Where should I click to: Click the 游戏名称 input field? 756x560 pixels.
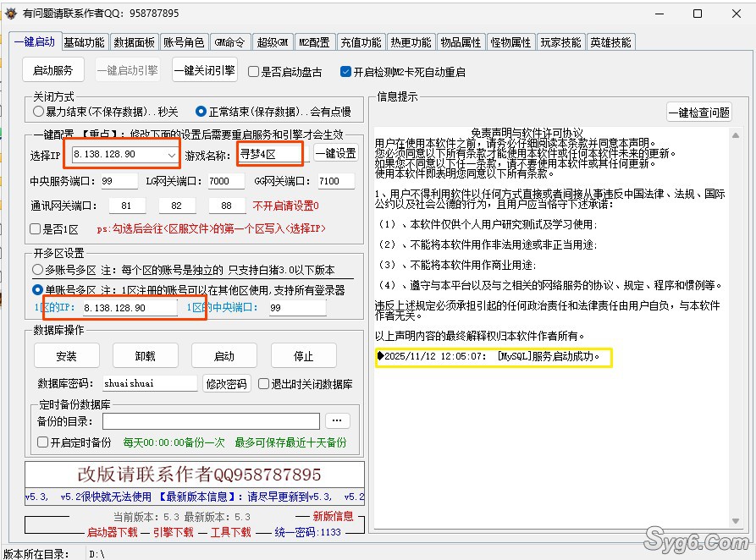(269, 153)
